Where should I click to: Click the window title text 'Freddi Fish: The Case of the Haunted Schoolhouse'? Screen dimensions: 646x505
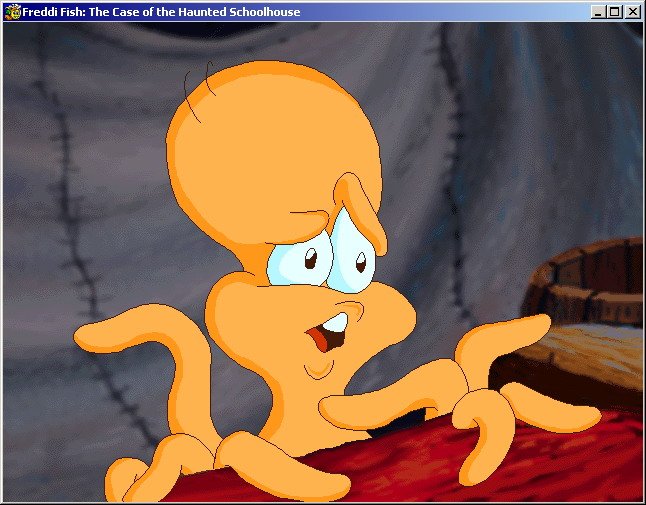pos(161,12)
